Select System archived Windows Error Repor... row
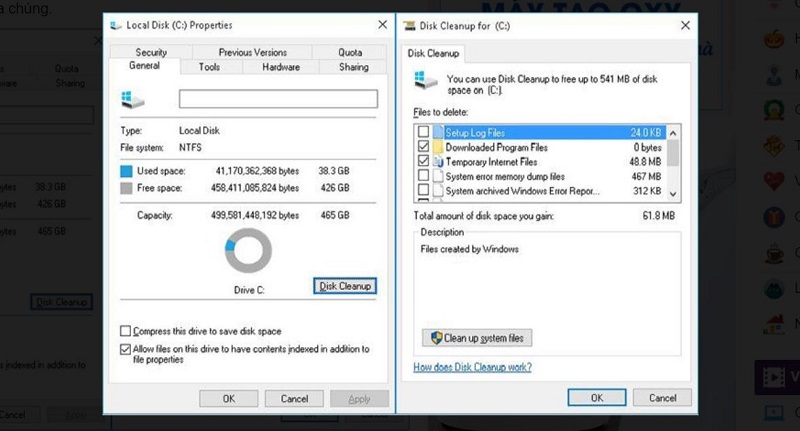Viewport: 800px width, 431px height. (x=540, y=191)
